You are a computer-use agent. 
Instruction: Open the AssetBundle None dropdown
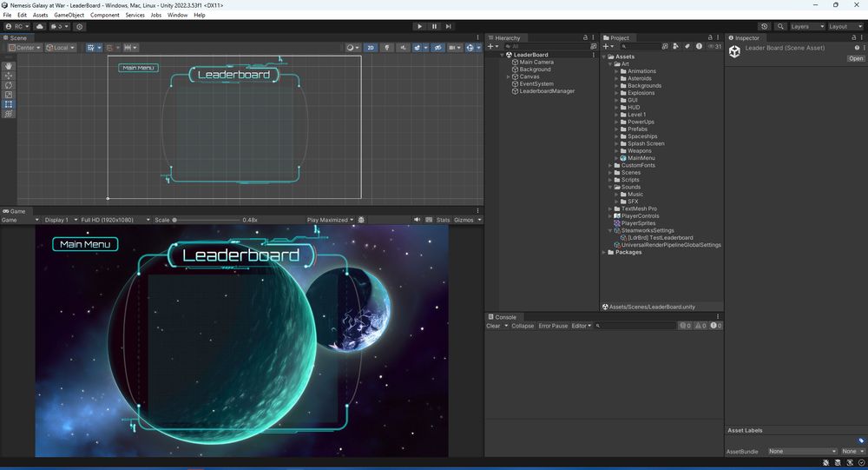(802, 451)
